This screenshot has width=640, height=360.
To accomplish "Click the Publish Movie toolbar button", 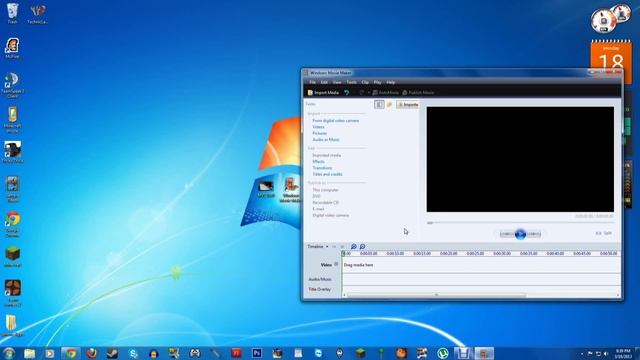I will coord(418,93).
